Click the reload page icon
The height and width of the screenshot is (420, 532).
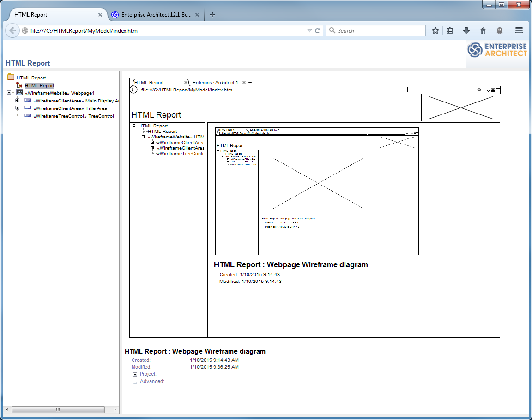(318, 31)
